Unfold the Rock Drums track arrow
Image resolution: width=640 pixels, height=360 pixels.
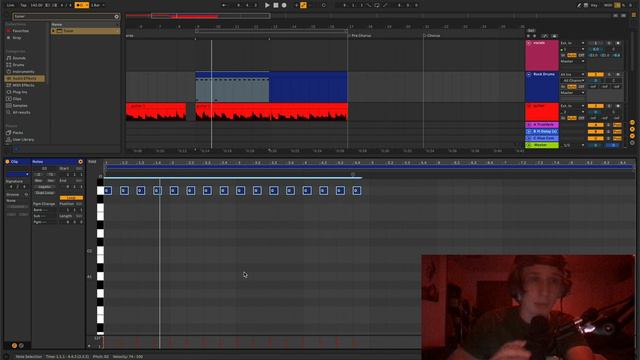[529, 74]
